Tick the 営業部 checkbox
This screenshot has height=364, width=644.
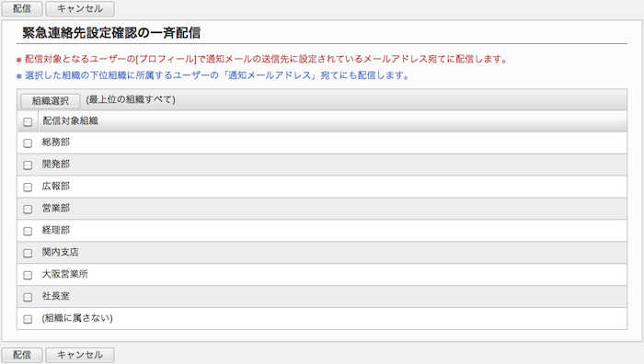28,210
